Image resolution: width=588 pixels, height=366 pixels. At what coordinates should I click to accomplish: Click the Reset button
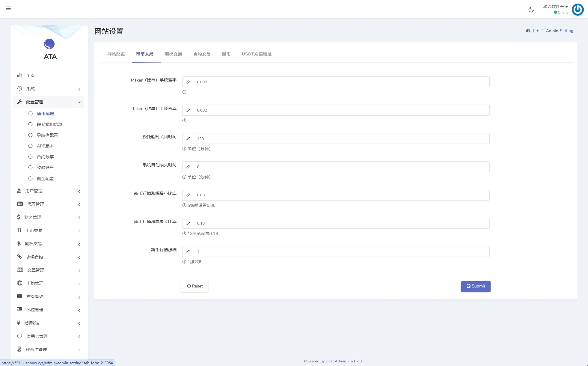(195, 286)
